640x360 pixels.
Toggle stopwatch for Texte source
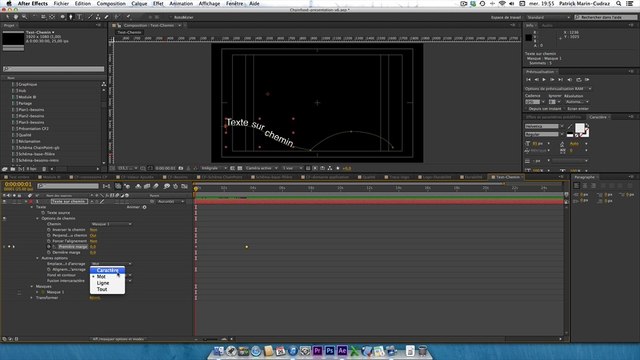[43, 213]
